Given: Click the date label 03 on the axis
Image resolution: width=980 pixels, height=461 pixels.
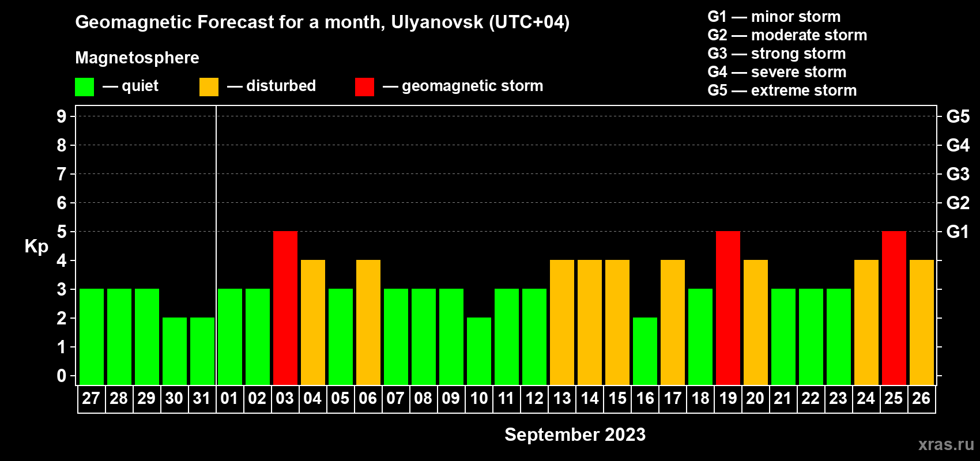Looking at the screenshot, I should point(285,399).
